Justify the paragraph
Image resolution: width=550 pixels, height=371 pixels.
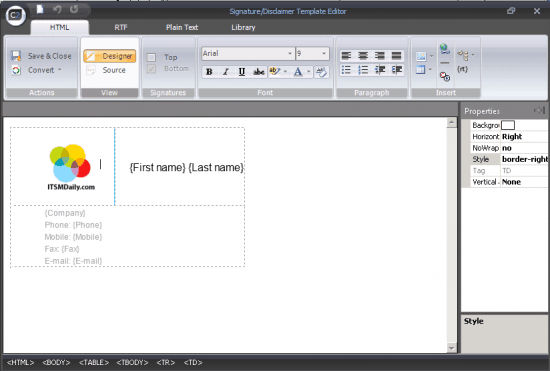pos(396,56)
